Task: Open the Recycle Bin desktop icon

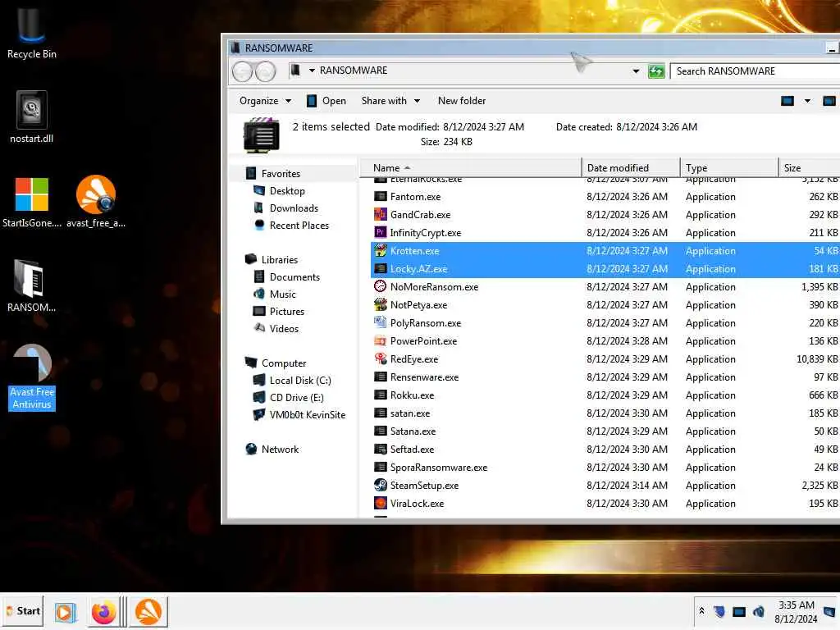Action: (x=32, y=33)
